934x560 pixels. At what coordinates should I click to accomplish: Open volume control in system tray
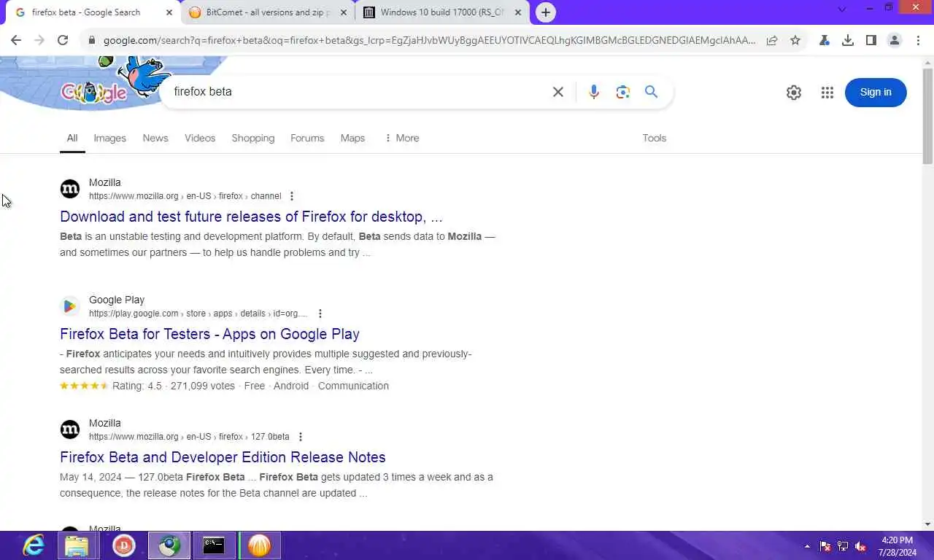point(860,546)
